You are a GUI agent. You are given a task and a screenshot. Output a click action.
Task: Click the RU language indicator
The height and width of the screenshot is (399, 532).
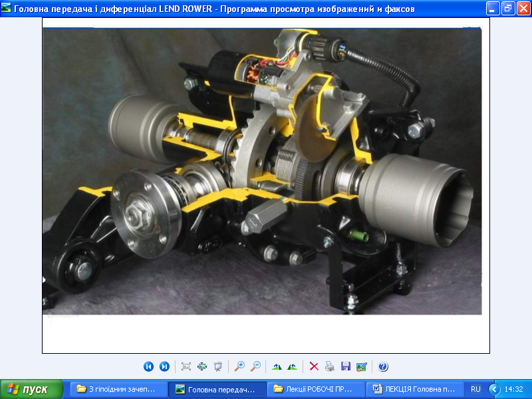[x=475, y=389]
